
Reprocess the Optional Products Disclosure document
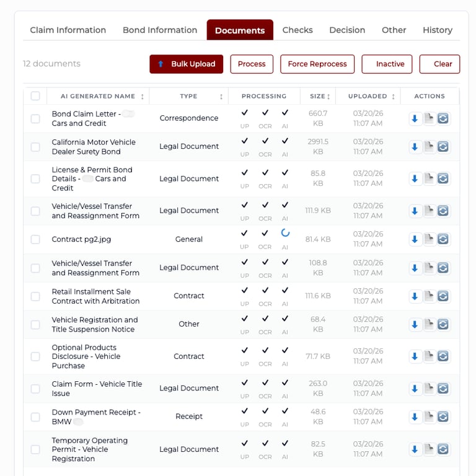pyautogui.click(x=443, y=356)
